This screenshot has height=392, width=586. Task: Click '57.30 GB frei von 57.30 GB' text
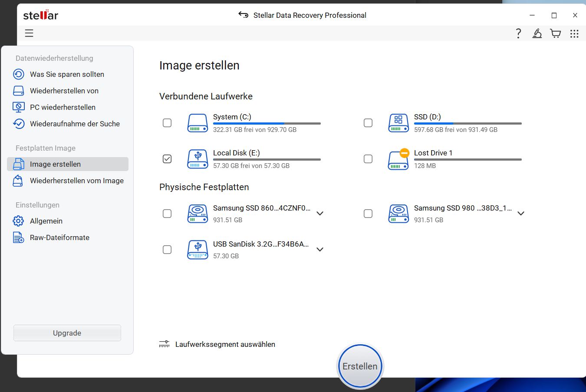(251, 166)
